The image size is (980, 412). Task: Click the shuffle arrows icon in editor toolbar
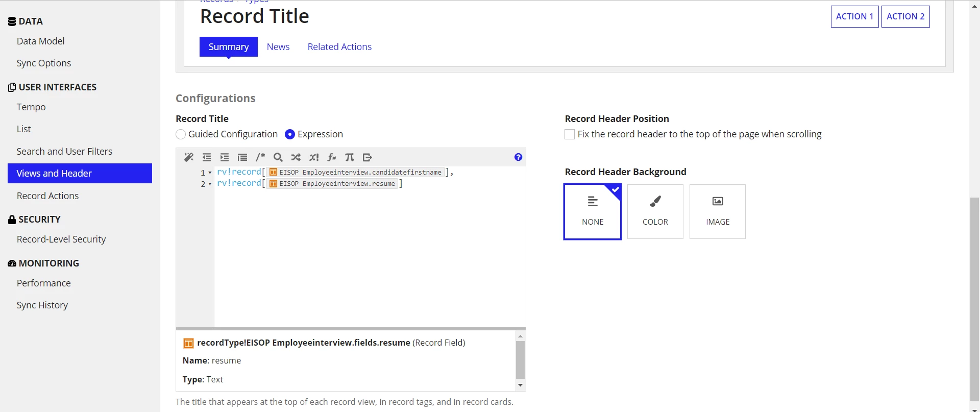(296, 157)
